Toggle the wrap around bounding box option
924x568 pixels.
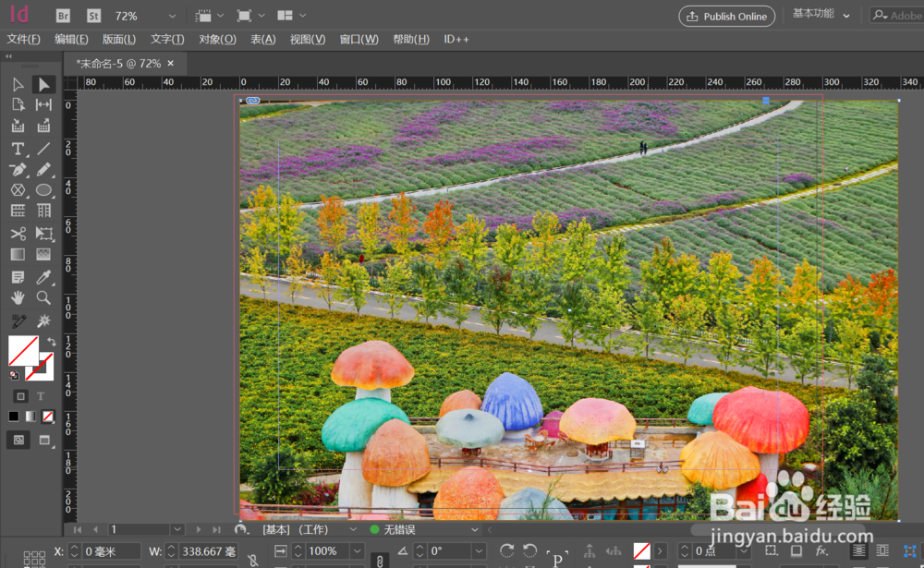point(882,550)
